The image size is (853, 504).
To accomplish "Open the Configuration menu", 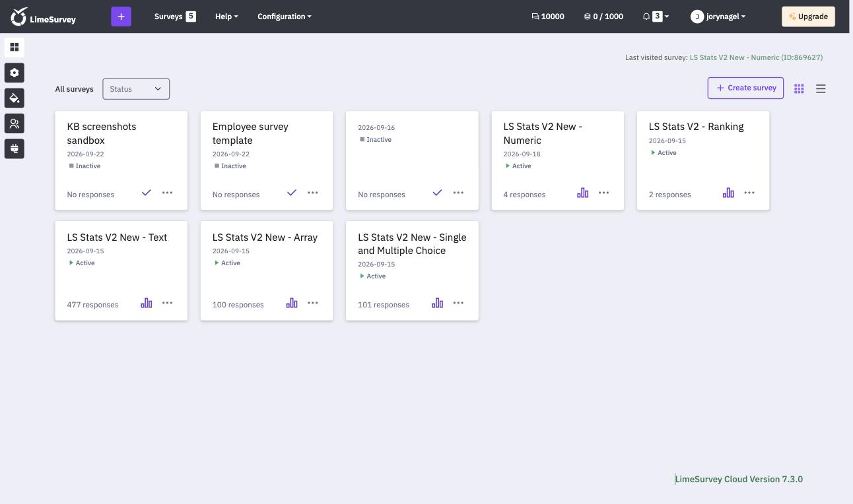I will (x=285, y=16).
